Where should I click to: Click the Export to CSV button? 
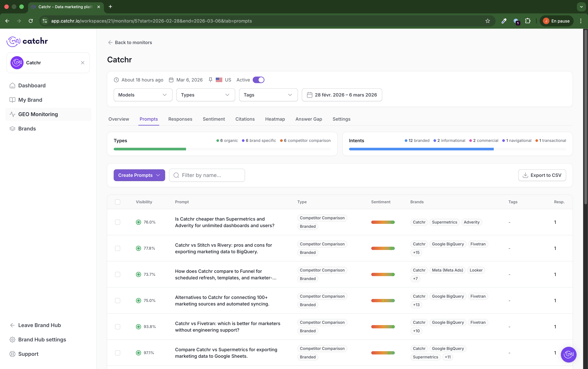pos(542,175)
